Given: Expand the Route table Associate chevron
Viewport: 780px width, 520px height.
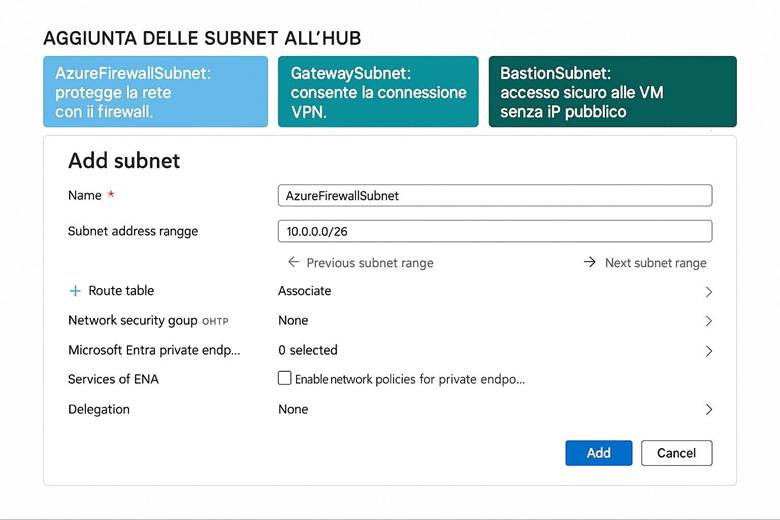Looking at the screenshot, I should click(x=709, y=292).
